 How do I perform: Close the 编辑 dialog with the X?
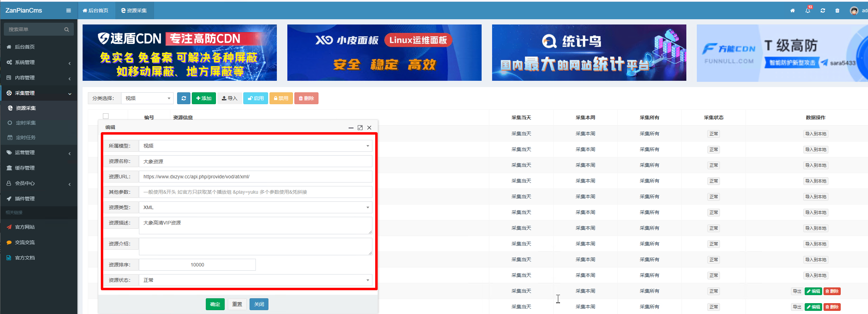(369, 128)
